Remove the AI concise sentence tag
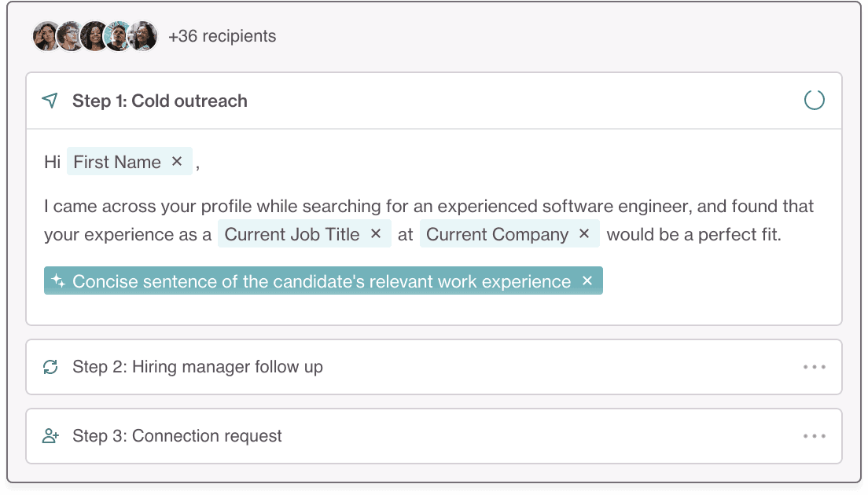868x495 pixels. pos(587,281)
